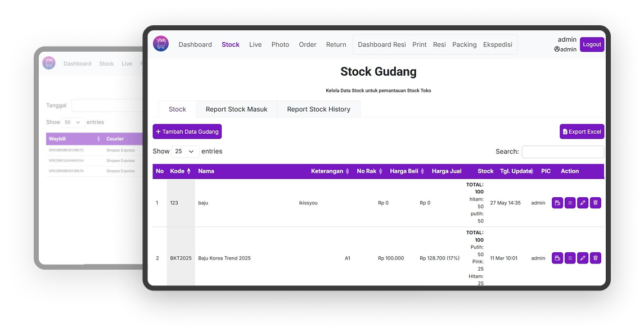Switch to the Report Stock Masuk tab
The height and width of the screenshot is (332, 644).
(236, 109)
